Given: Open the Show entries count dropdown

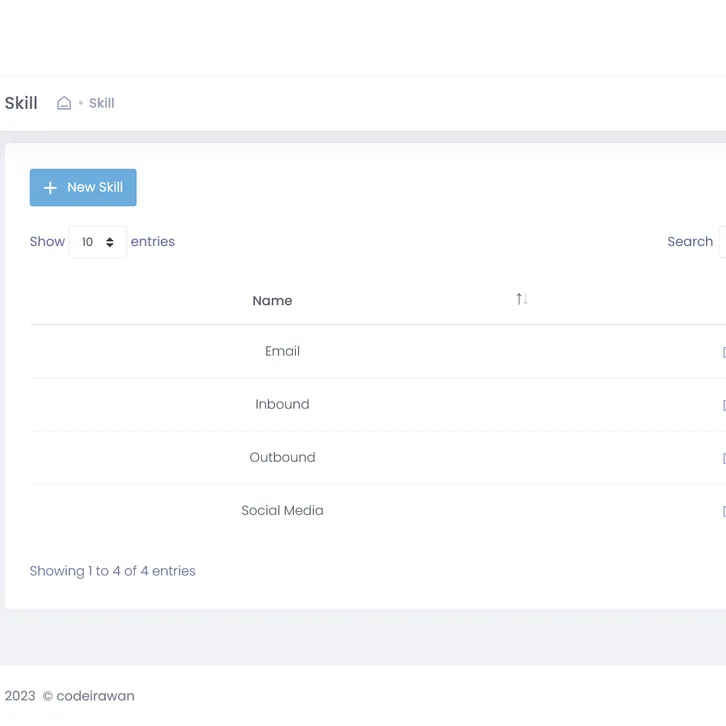Looking at the screenshot, I should (97, 242).
